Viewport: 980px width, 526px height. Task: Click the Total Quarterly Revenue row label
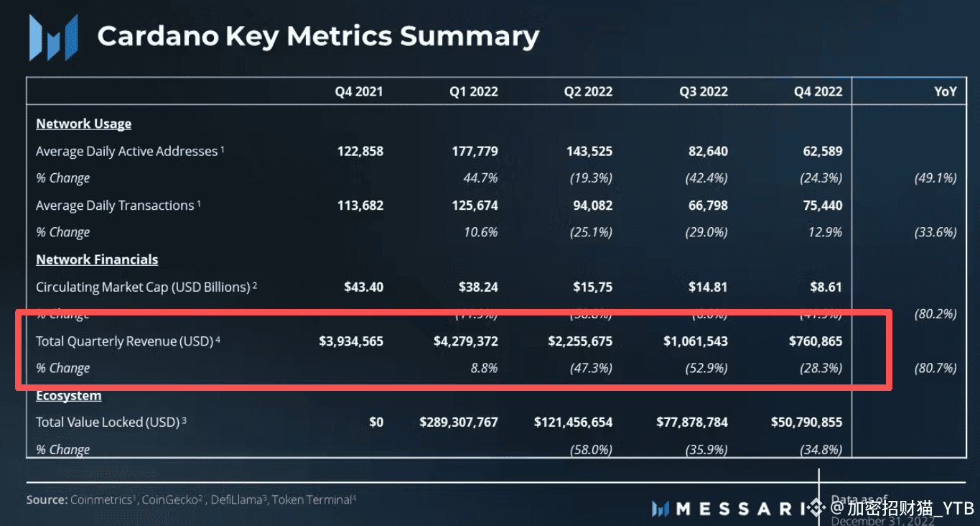[128, 341]
